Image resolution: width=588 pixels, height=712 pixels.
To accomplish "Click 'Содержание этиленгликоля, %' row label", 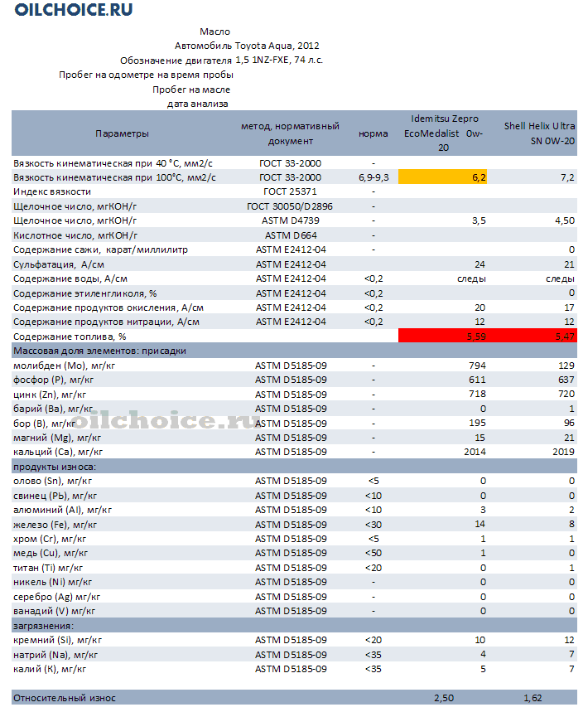I will 84,293.
